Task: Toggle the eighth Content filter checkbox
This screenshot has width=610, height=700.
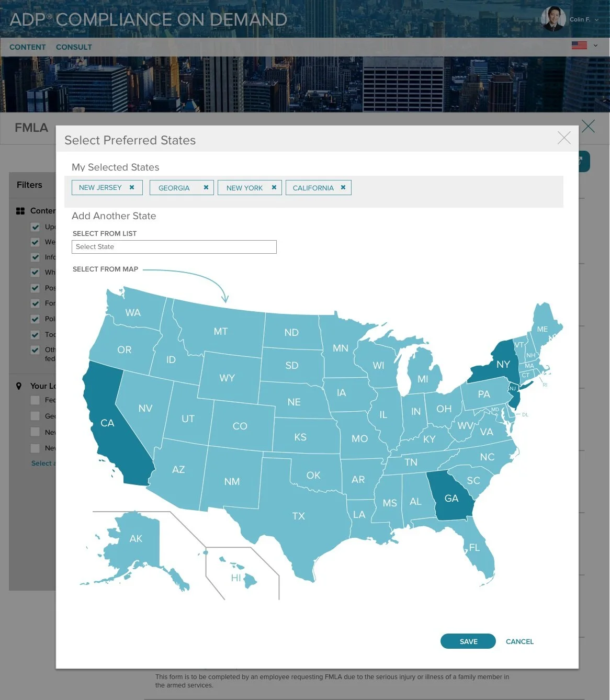Action: 35,335
